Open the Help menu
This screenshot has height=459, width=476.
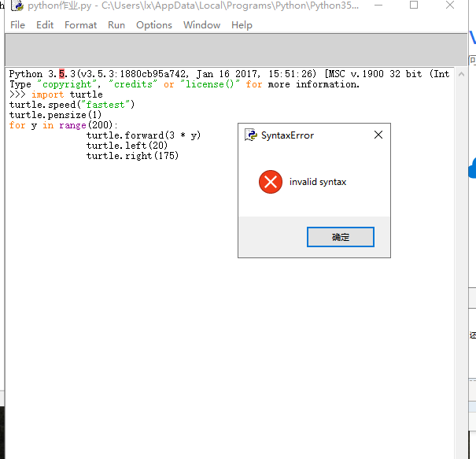pos(242,25)
